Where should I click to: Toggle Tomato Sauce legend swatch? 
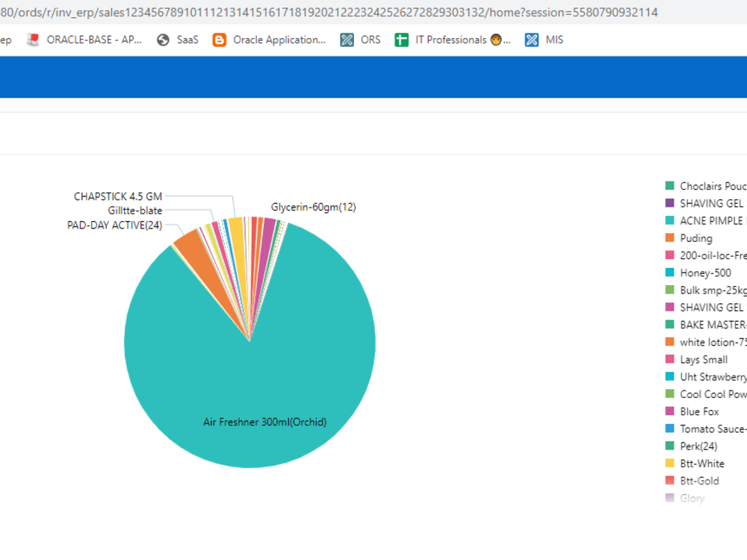670,429
